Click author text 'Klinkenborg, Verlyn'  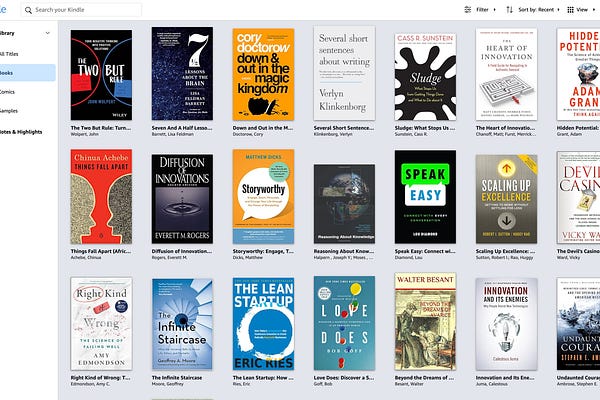333,134
